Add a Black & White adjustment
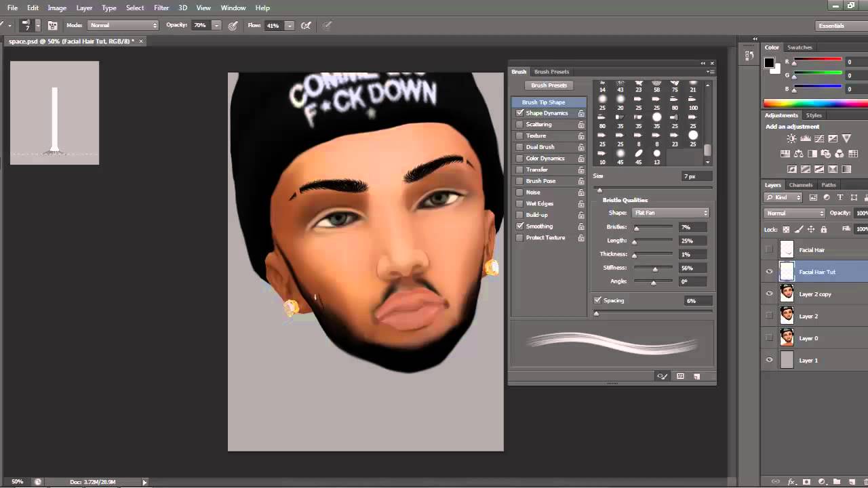 (812, 154)
